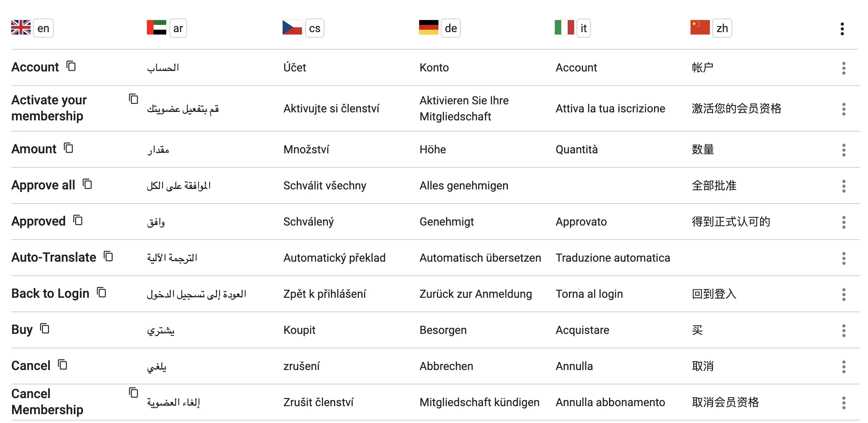
Task: Open the 'Approved' row options menu
Action: coord(844,222)
